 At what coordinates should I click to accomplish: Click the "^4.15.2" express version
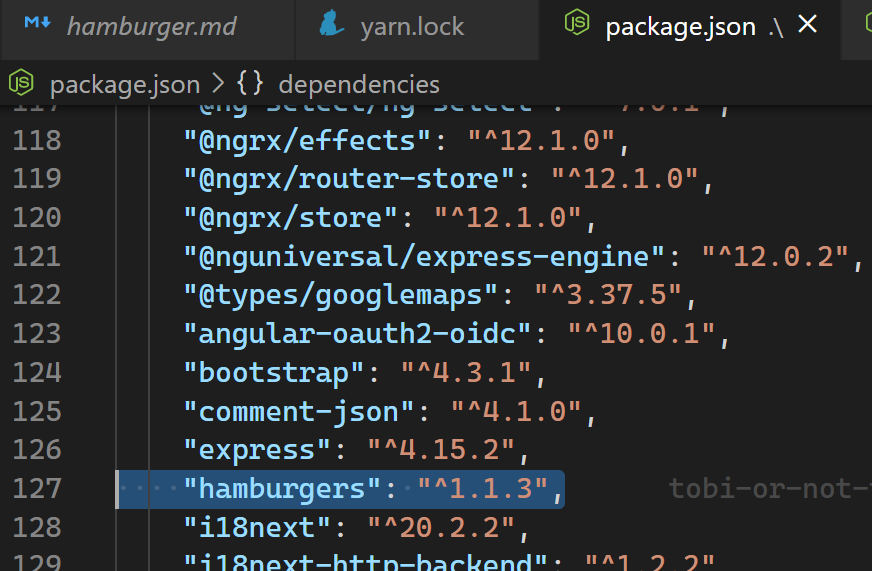[441, 450]
